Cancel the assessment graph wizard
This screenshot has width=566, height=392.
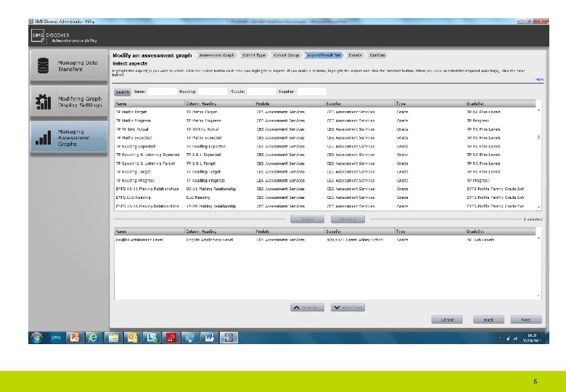[447, 319]
